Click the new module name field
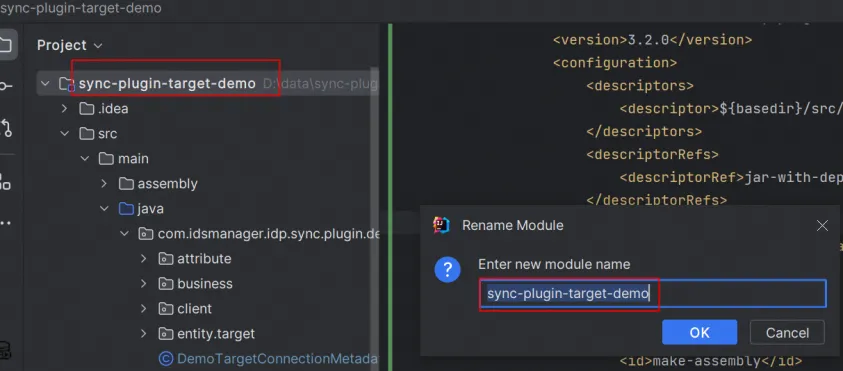 (653, 294)
